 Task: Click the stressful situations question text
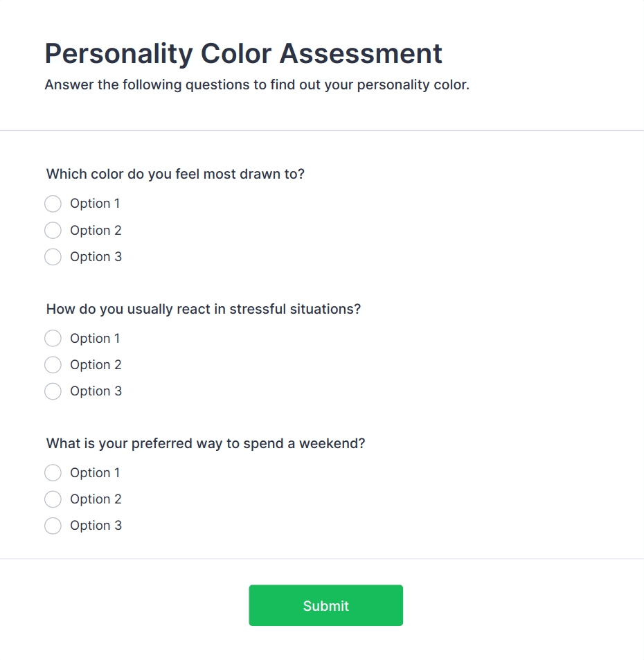coord(204,309)
